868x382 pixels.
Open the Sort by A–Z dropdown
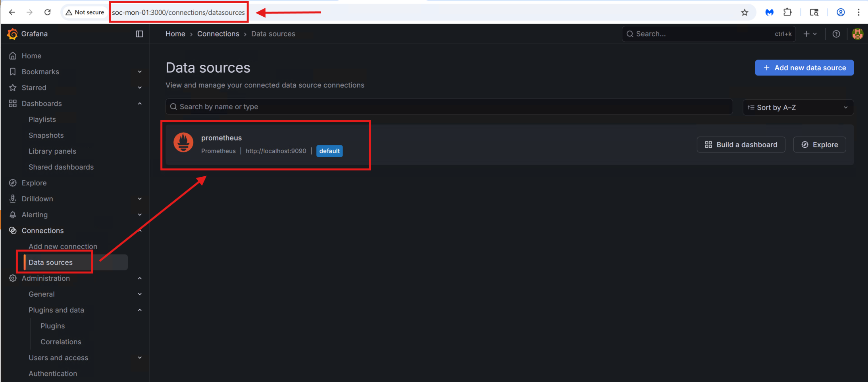click(x=798, y=108)
